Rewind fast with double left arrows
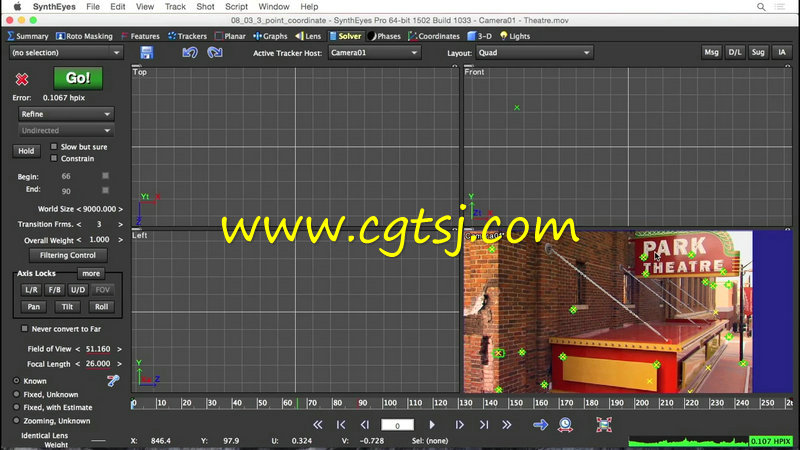This screenshot has height=450, width=800. point(317,424)
